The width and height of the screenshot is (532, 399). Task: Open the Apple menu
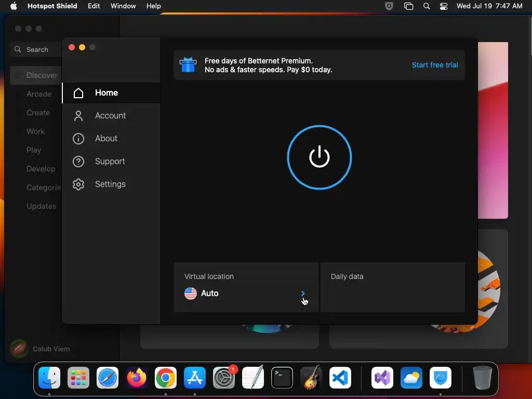(14, 6)
